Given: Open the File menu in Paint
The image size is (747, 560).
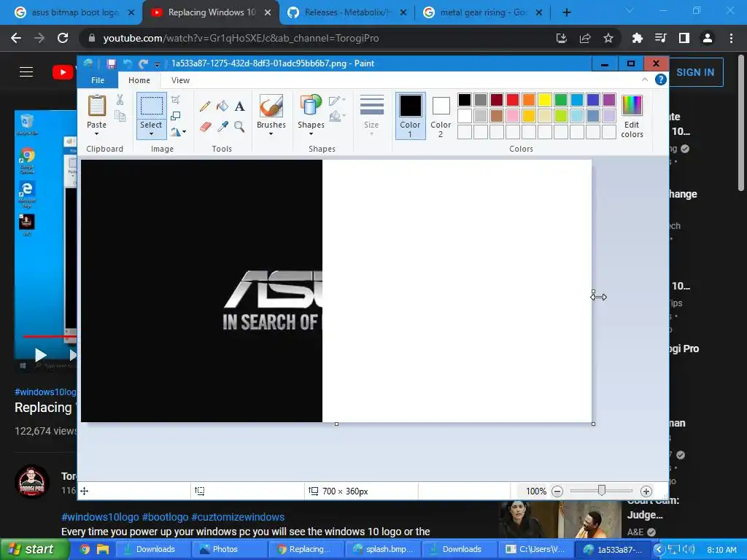Looking at the screenshot, I should tap(98, 80).
